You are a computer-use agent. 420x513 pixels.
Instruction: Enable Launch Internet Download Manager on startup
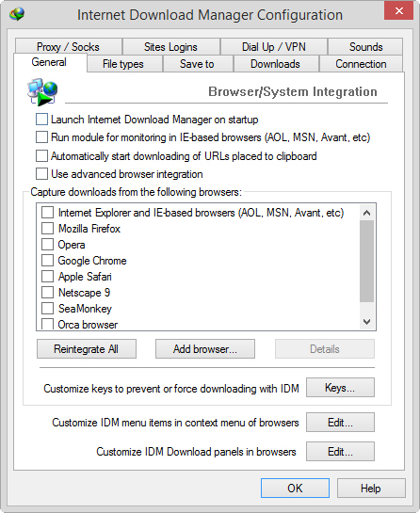click(41, 120)
